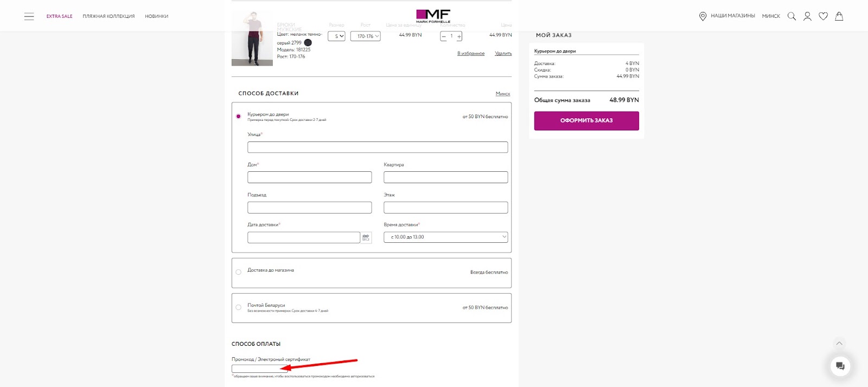Screen dimensions: 868x387
Task: Click the Улица input field
Action: (x=378, y=147)
